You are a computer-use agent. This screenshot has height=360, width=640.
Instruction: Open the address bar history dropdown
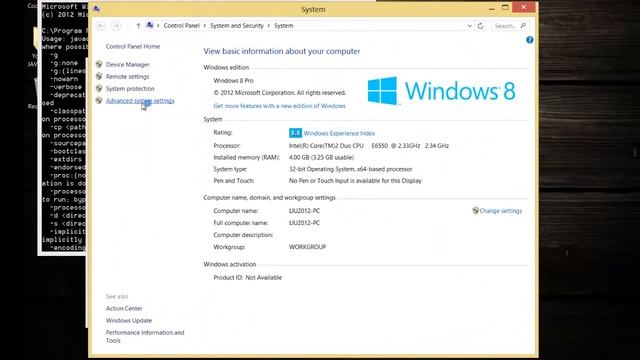click(469, 26)
